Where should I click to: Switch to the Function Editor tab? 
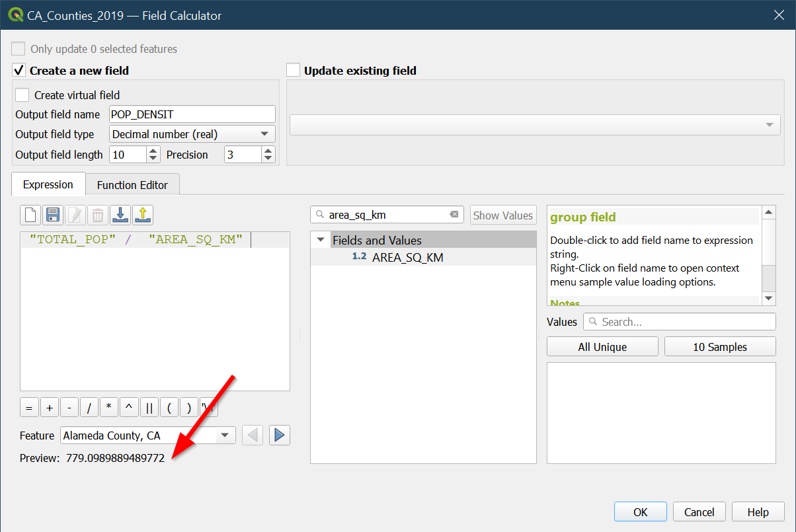pos(132,185)
